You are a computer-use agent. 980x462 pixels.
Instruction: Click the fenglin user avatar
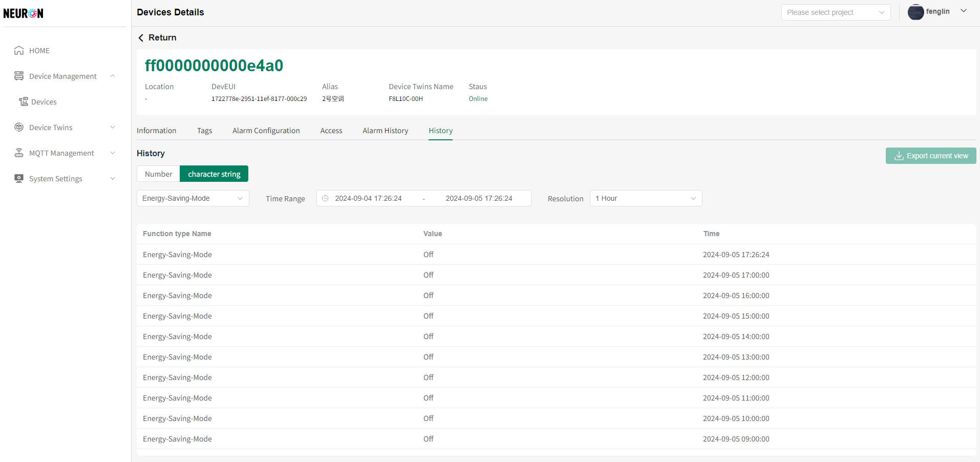915,12
